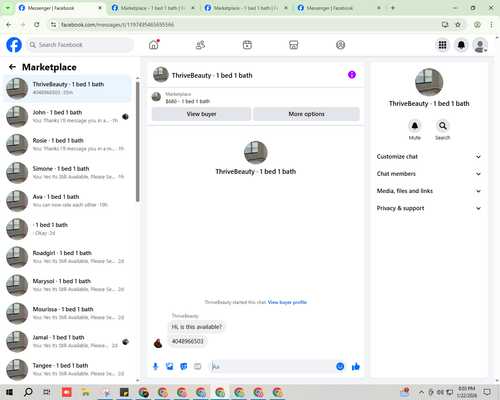Open the purple conversation information icon

pyautogui.click(x=352, y=75)
